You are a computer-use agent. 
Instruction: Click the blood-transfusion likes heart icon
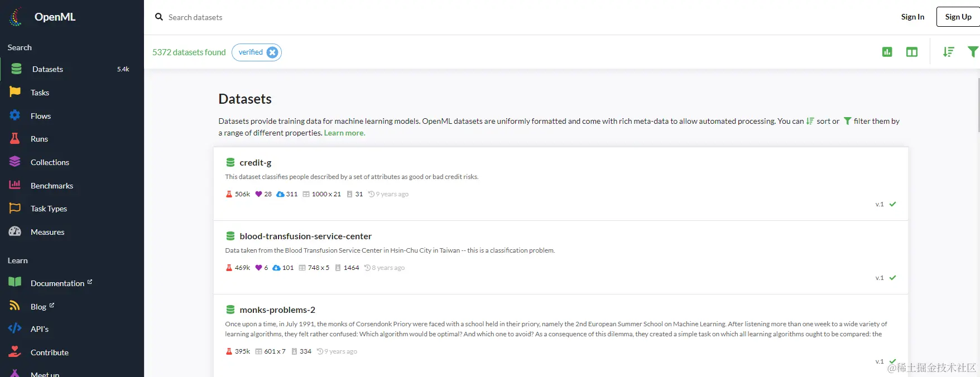258,268
